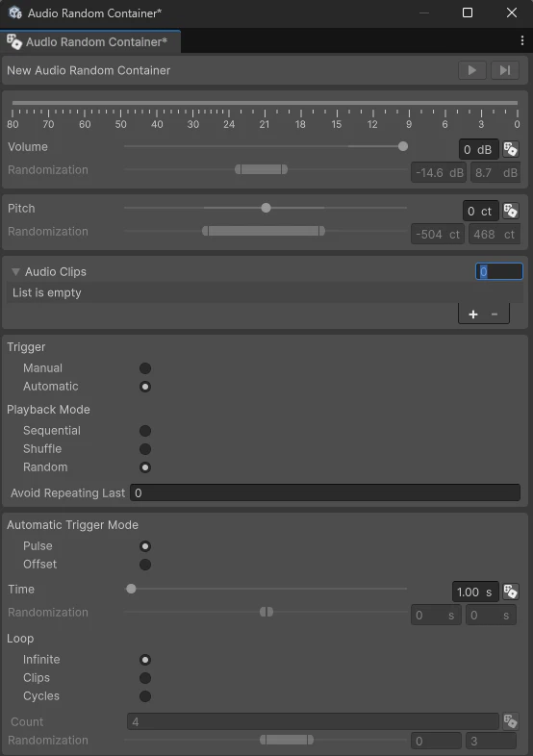The width and height of the screenshot is (533, 756).
Task: Choose Shuffle playback mode
Action: [145, 449]
